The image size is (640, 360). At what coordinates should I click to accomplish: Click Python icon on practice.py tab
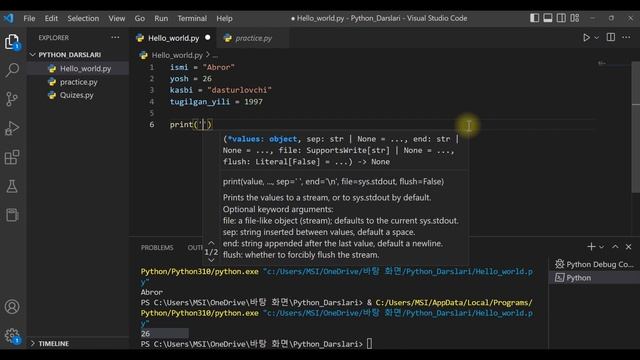(228, 38)
